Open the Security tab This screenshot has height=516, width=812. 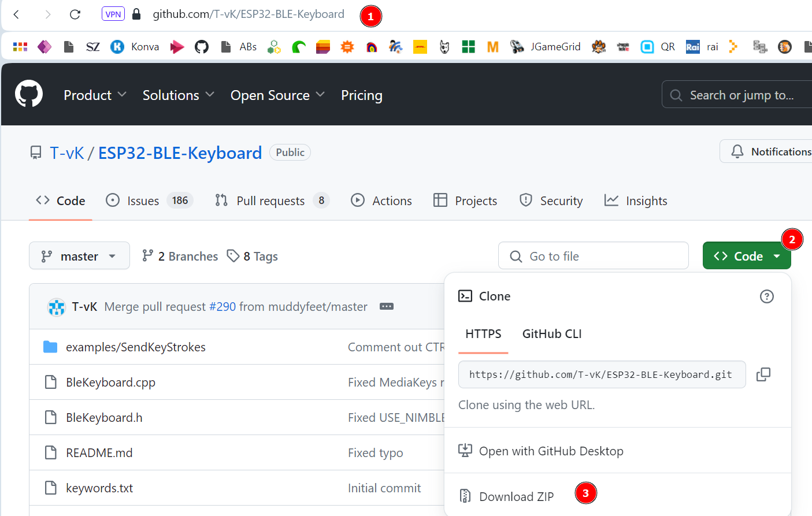(x=551, y=201)
